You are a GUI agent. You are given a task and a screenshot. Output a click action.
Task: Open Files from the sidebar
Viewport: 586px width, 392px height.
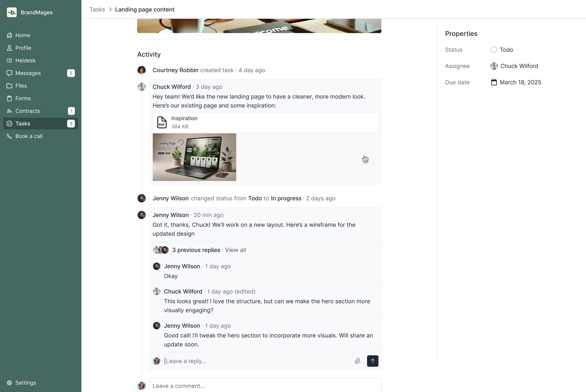tap(21, 86)
